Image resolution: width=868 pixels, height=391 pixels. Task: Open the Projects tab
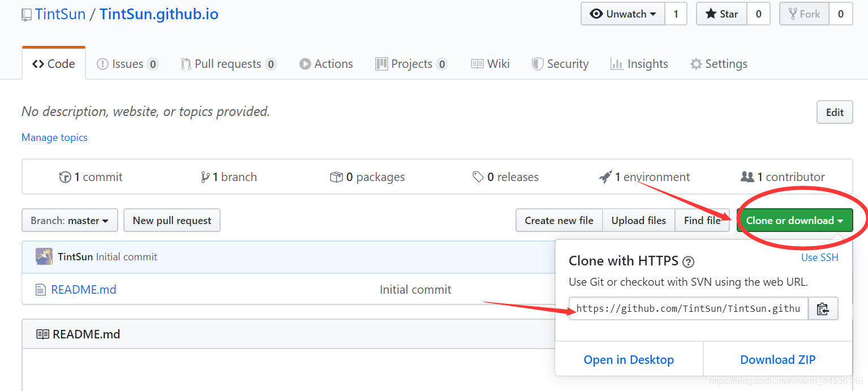411,64
